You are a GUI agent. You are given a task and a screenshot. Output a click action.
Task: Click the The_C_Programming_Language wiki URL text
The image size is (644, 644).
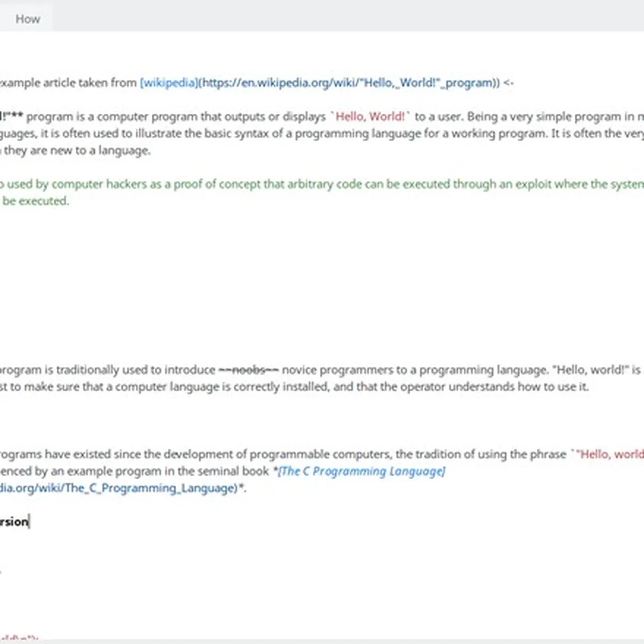[x=118, y=488]
